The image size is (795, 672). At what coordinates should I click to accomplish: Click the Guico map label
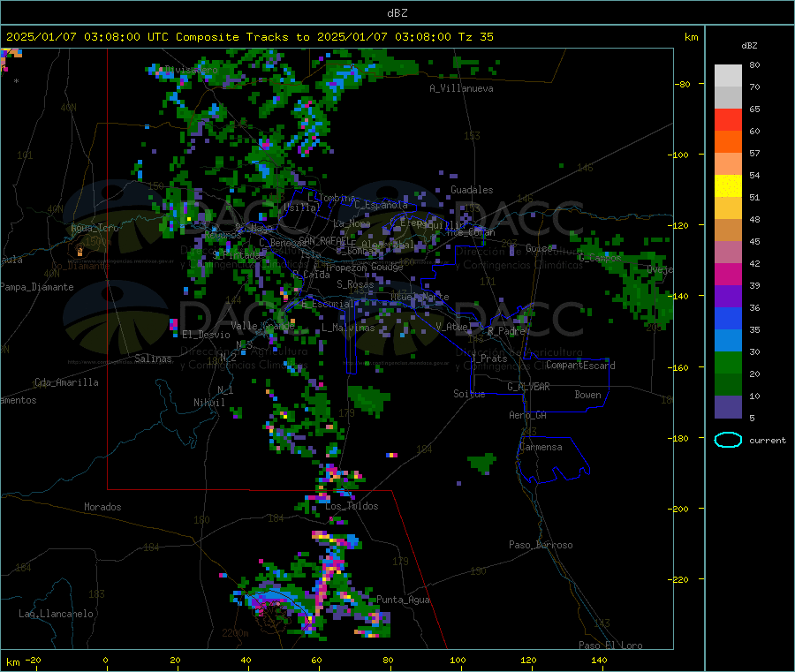[x=539, y=248]
